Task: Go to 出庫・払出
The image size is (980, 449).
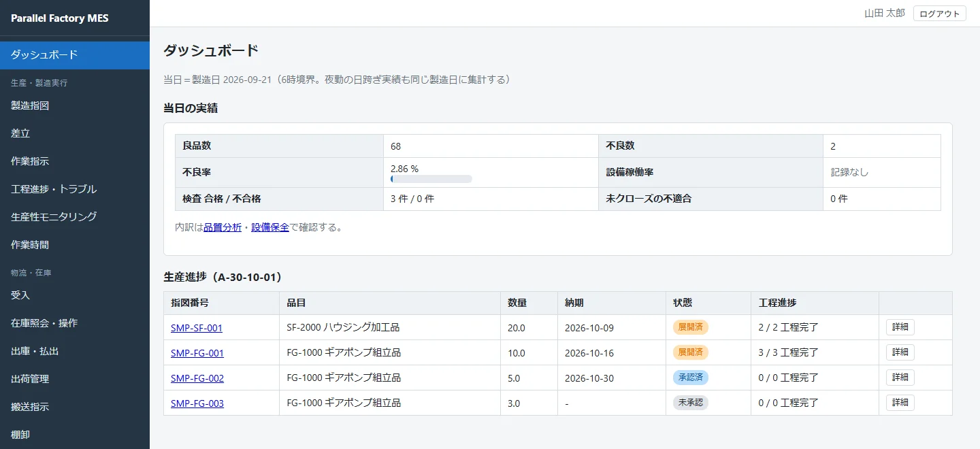Action: pyautogui.click(x=75, y=351)
